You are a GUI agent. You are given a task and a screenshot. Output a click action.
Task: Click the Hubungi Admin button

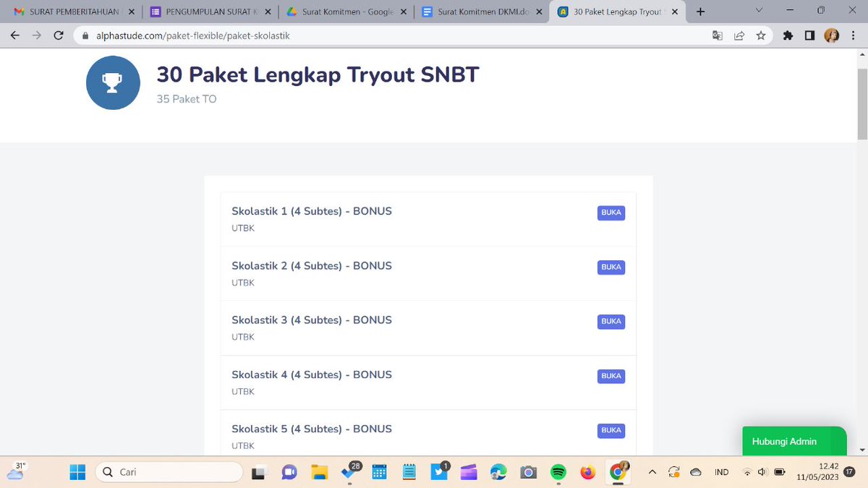point(794,441)
